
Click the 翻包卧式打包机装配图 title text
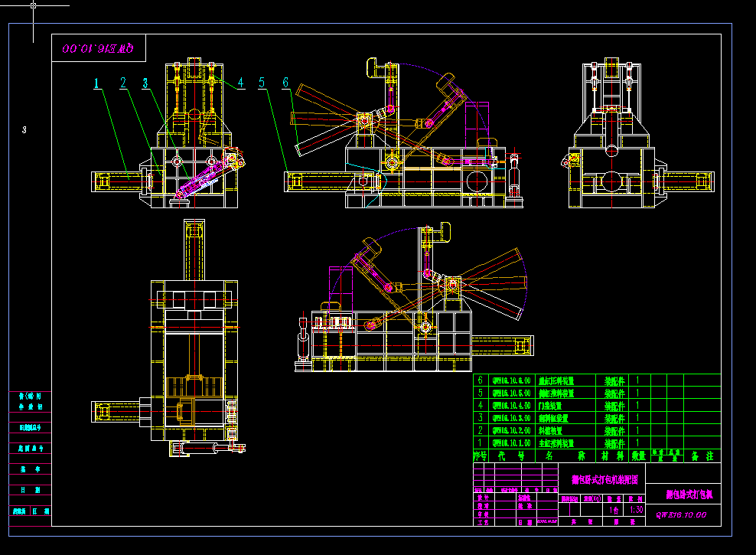[604, 480]
